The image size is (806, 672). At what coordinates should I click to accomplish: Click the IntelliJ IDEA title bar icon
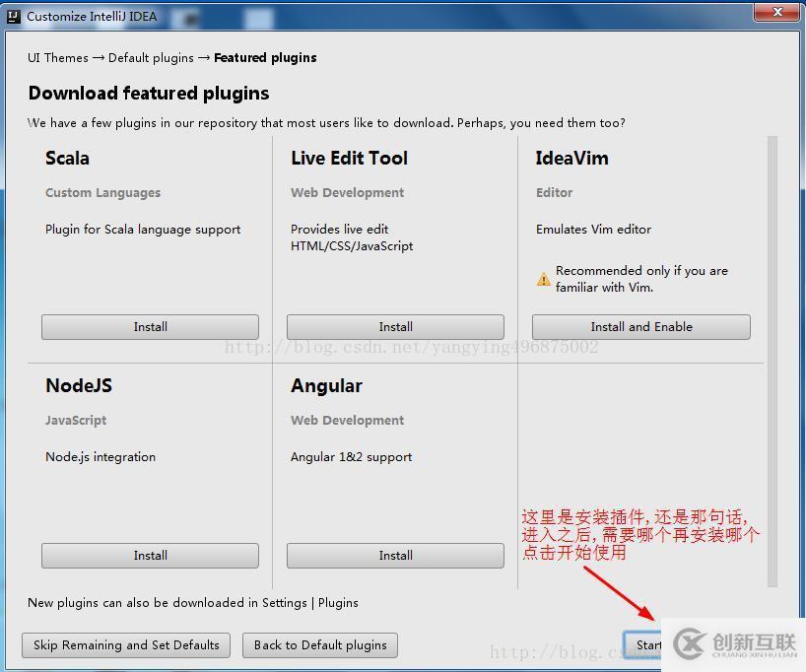pyautogui.click(x=14, y=17)
